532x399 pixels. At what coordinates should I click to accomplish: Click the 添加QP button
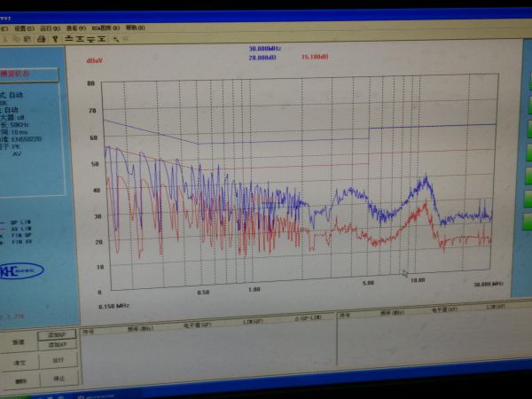point(57,335)
